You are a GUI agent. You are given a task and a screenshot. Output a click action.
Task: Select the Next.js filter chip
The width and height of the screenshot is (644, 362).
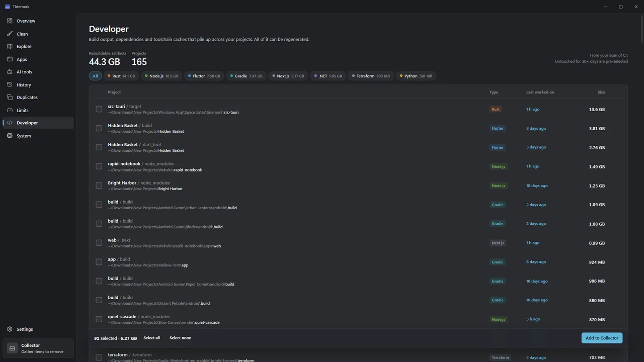[288, 76]
